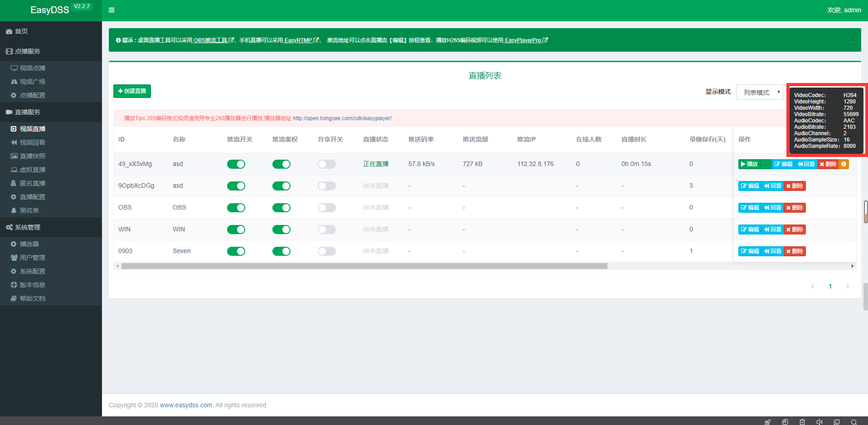This screenshot has height=425, width=868.
Task: Open the EasyPlayerPro link
Action: (x=526, y=40)
